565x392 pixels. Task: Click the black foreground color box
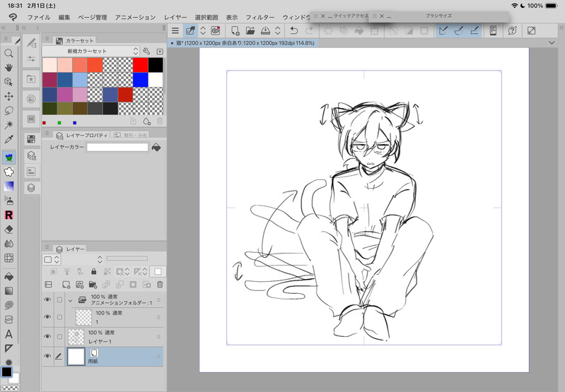tap(7, 372)
